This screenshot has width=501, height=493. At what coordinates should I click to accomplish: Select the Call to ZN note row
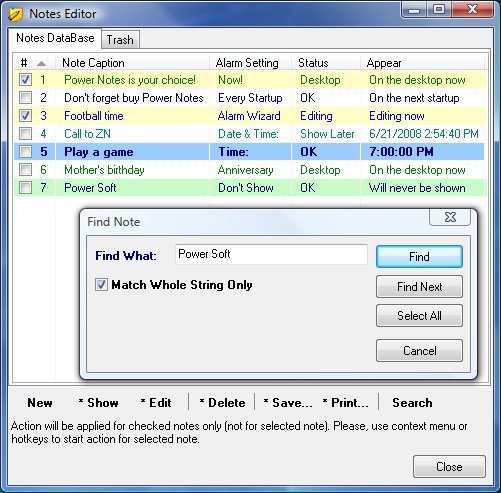249,134
